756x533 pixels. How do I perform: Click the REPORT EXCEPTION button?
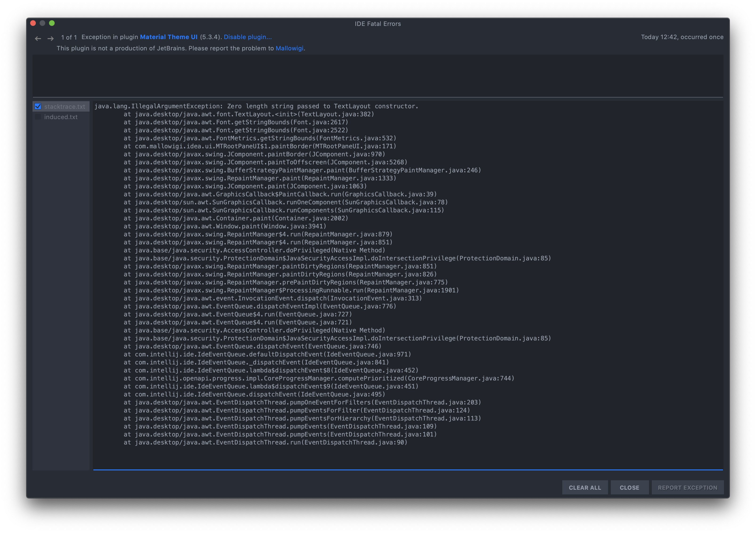[x=687, y=487]
